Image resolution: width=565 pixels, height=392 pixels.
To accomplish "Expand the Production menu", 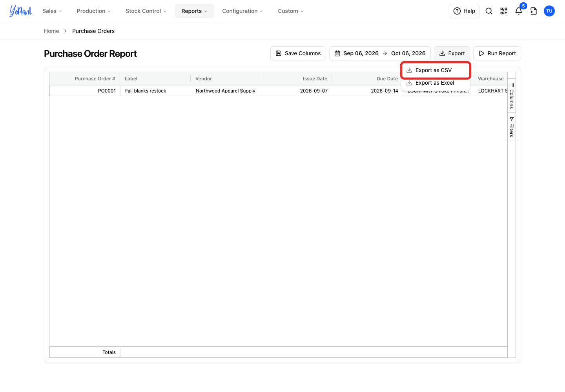I will tap(94, 11).
